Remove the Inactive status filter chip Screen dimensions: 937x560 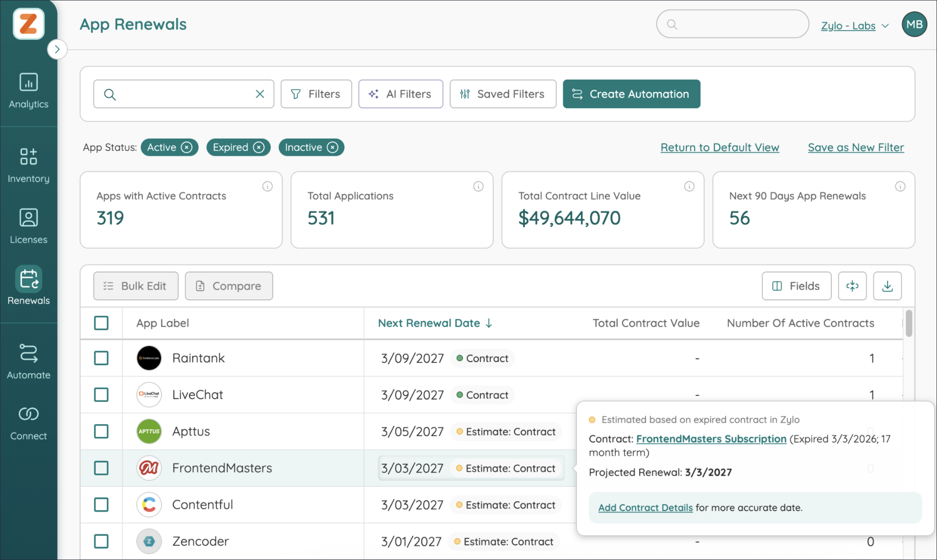point(332,147)
